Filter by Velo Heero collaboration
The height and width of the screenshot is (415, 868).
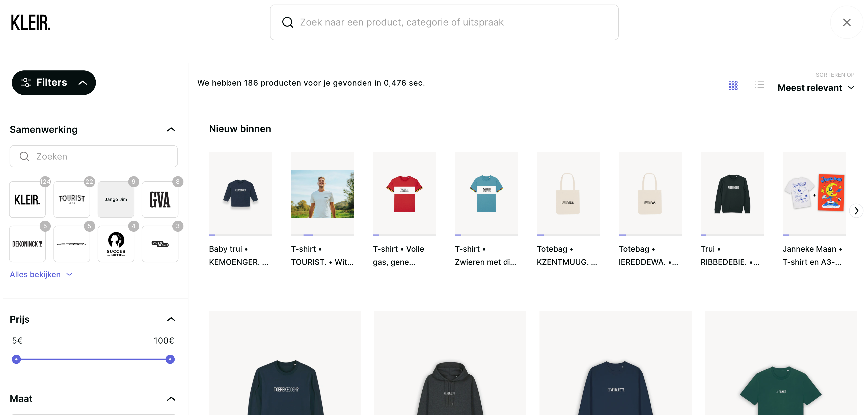pyautogui.click(x=160, y=244)
